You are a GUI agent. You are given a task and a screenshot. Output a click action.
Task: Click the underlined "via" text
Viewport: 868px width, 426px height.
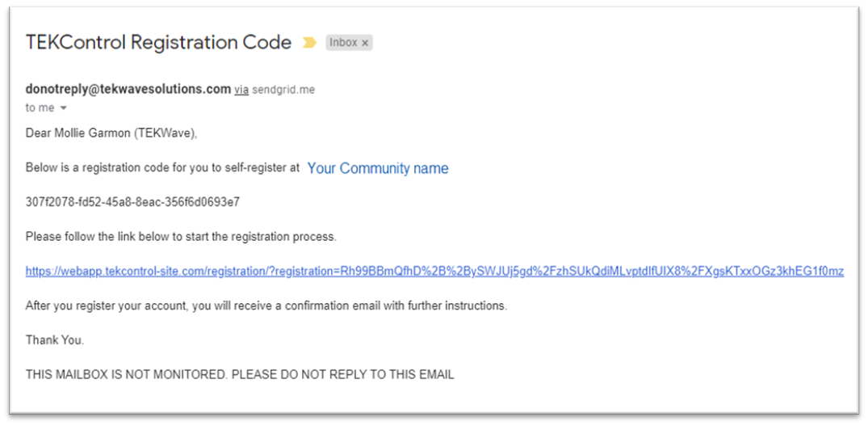tap(241, 90)
